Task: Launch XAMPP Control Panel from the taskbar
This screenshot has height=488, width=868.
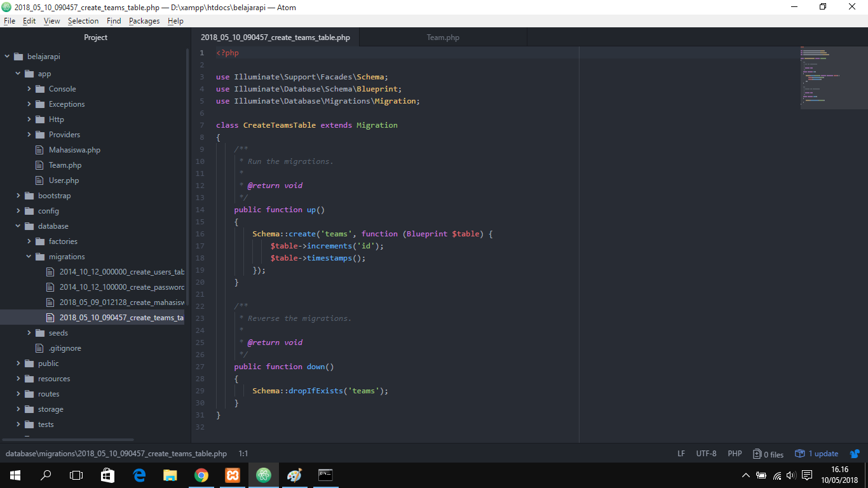Action: [x=232, y=475]
